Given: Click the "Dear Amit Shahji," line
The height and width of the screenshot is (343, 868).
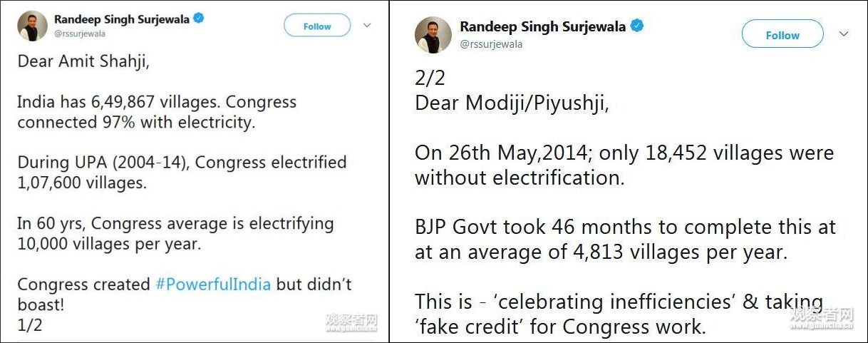Looking at the screenshot, I should [x=83, y=61].
